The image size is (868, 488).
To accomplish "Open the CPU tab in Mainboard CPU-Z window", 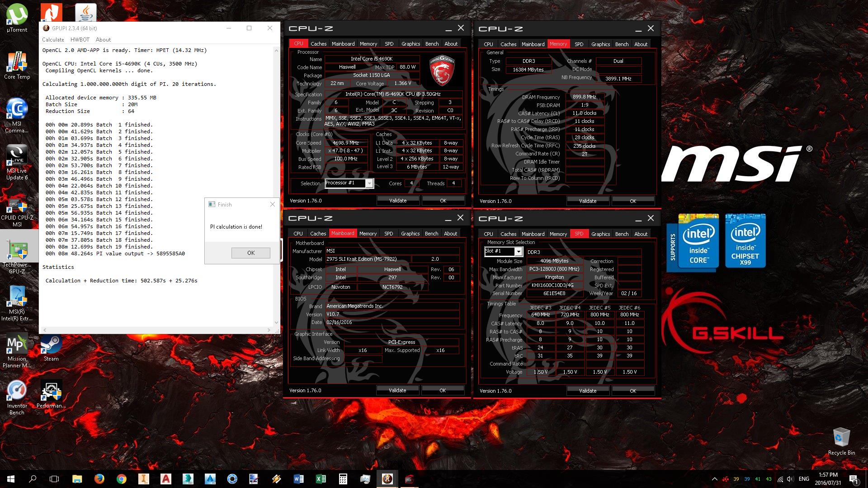I will tap(298, 234).
